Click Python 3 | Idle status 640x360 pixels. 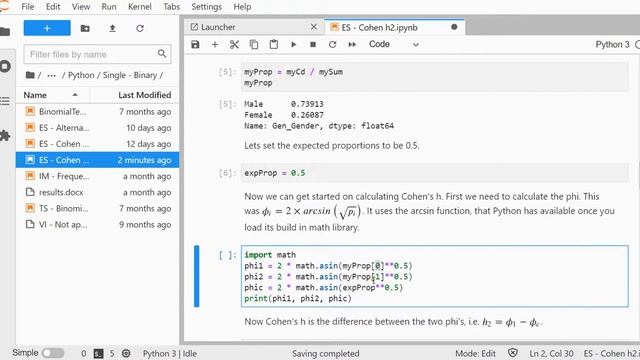(170, 353)
